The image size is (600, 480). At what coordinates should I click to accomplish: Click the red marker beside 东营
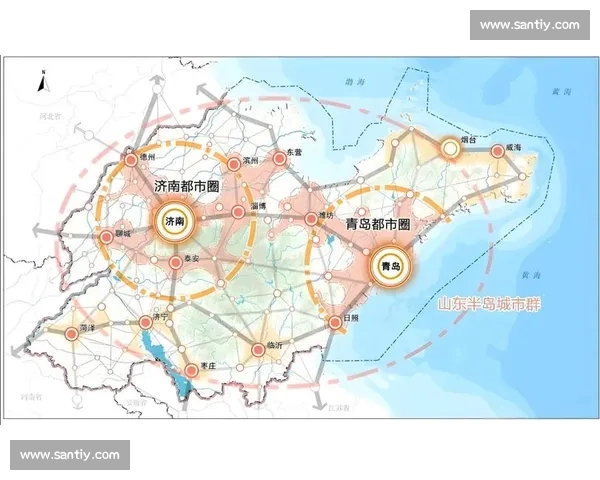click(279, 158)
